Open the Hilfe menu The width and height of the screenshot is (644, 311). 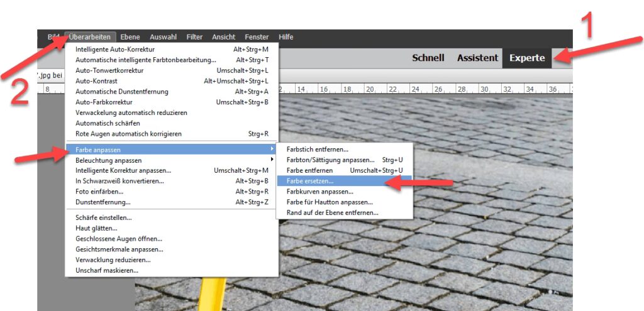[286, 37]
